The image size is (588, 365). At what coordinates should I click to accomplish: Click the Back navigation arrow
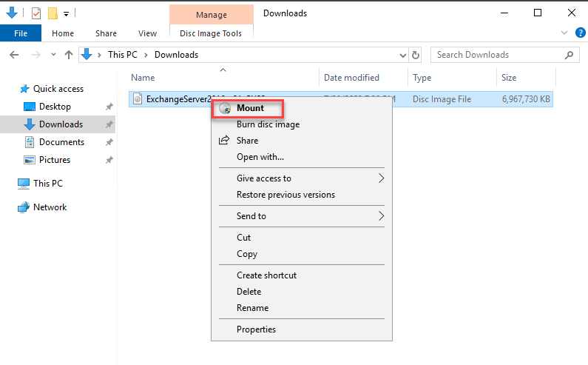14,55
